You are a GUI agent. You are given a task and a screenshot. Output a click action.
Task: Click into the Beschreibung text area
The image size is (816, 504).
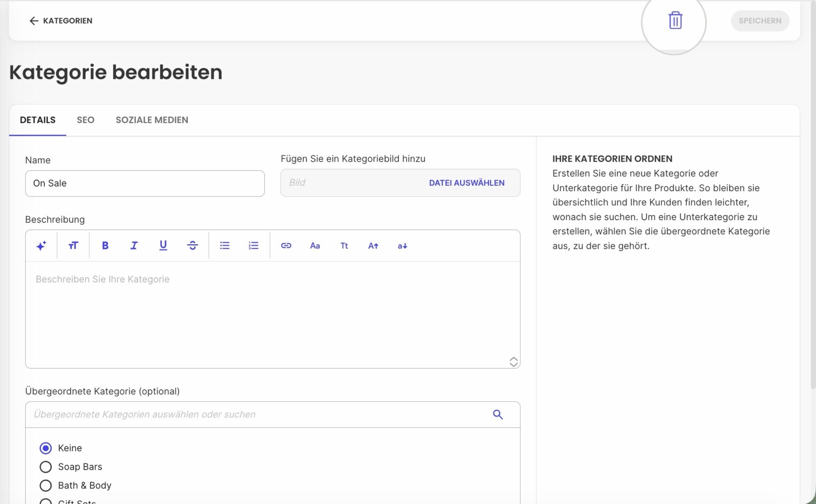click(273, 315)
